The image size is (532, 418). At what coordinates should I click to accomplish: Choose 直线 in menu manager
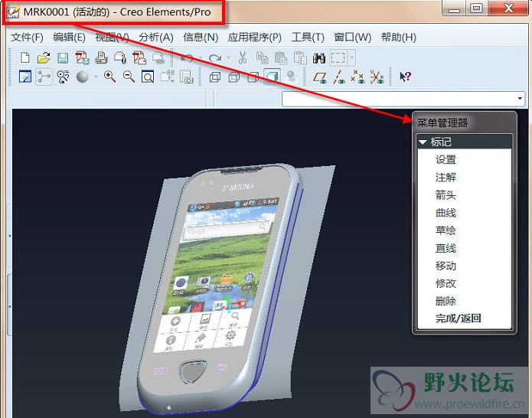pos(446,248)
